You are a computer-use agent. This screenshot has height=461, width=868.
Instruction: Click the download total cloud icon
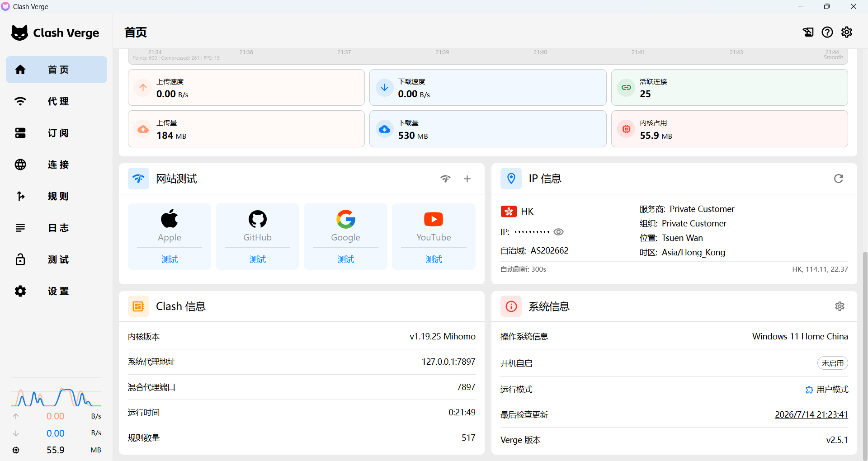tap(384, 129)
